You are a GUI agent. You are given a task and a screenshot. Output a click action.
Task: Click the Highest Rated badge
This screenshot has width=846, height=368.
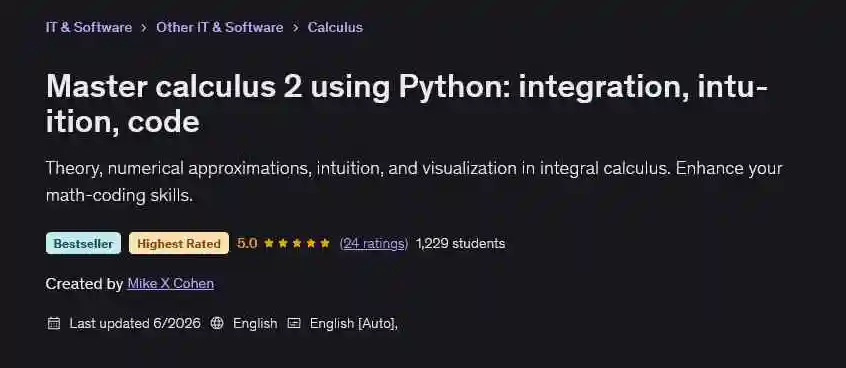click(179, 243)
